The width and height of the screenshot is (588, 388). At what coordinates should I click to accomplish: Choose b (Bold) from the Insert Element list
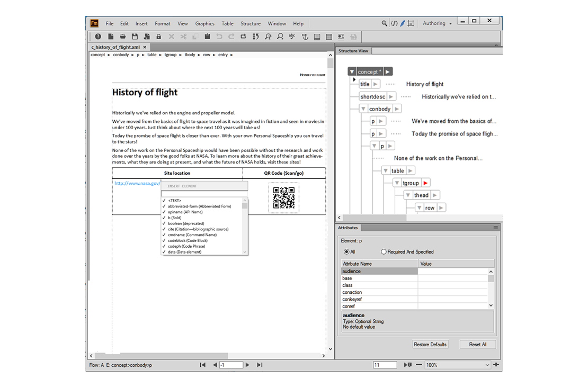click(x=175, y=218)
